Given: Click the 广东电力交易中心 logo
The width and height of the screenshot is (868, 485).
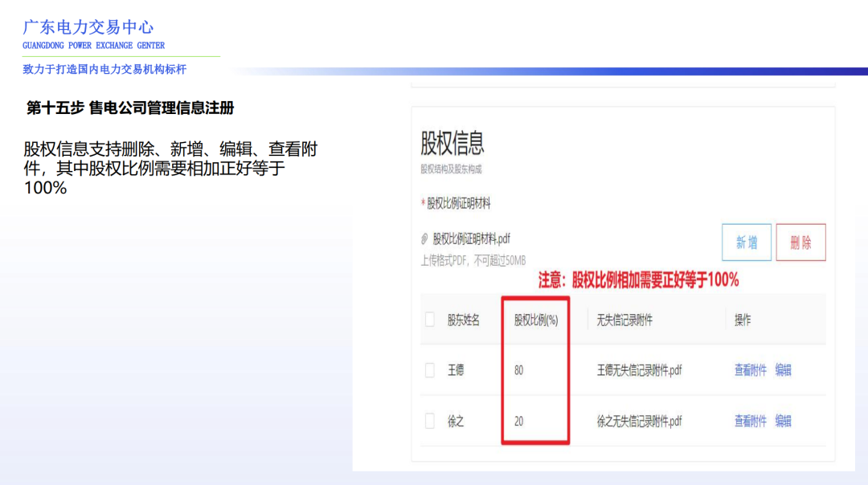Looking at the screenshot, I should [x=88, y=28].
